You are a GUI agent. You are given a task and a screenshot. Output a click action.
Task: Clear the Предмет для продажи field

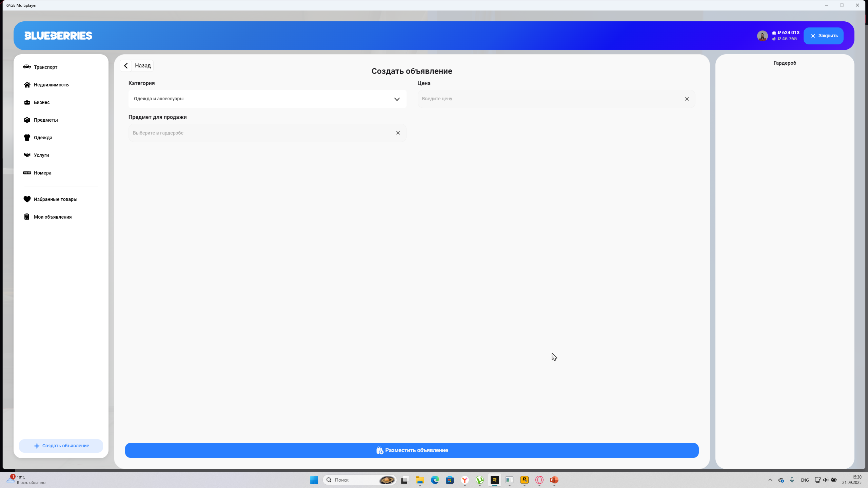point(398,133)
